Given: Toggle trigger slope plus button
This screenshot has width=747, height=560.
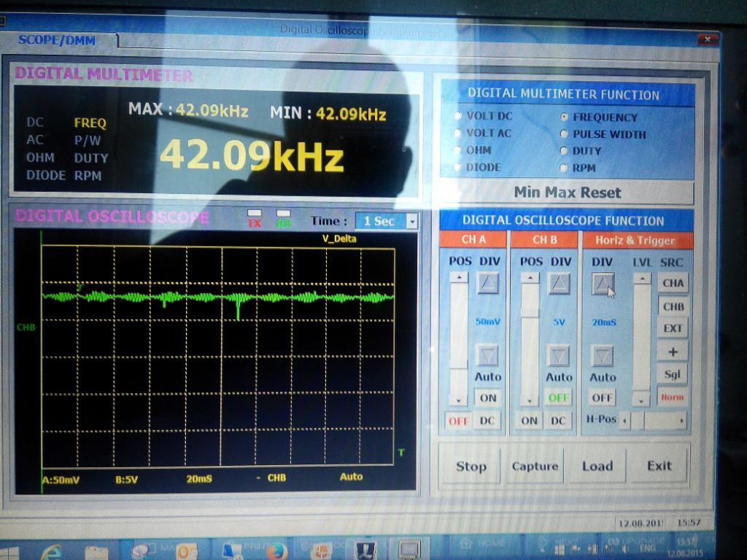Looking at the screenshot, I should [x=673, y=351].
